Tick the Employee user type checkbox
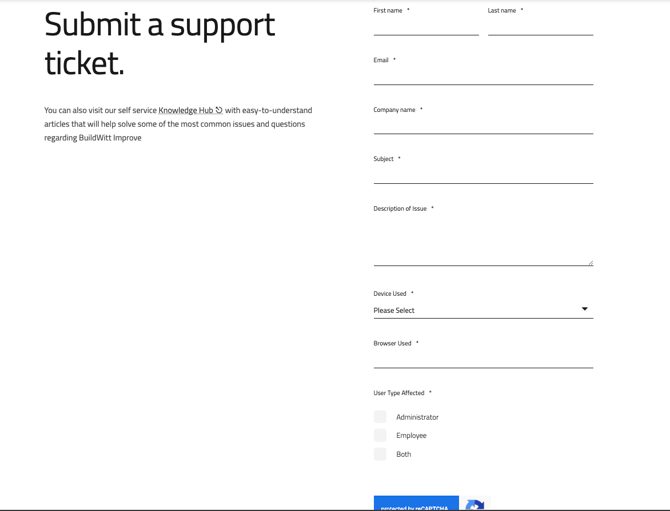 [x=380, y=436]
